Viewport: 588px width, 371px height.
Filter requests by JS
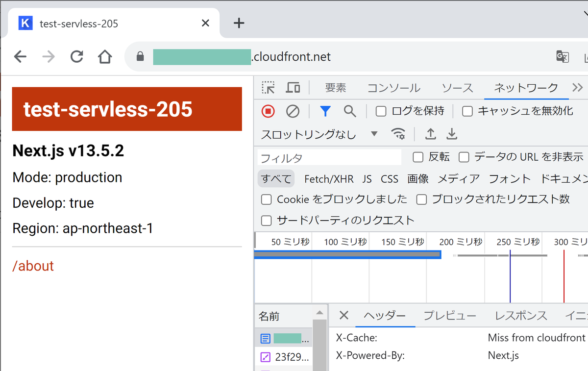tap(367, 179)
